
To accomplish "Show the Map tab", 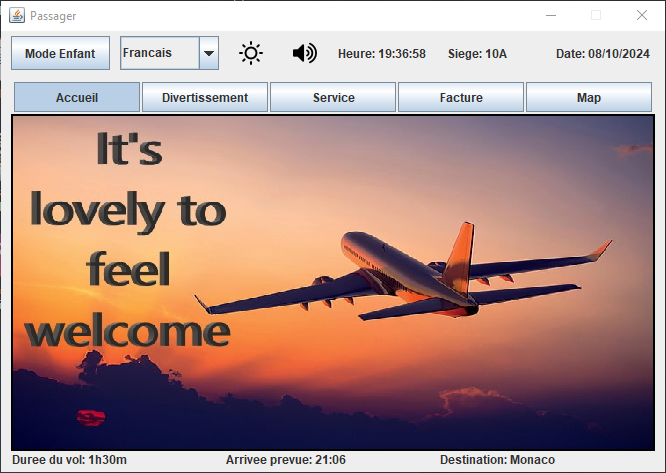I will 589,97.
